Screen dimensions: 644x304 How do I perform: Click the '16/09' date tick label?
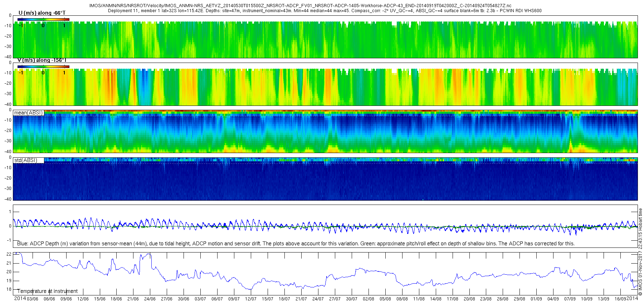[620, 299]
